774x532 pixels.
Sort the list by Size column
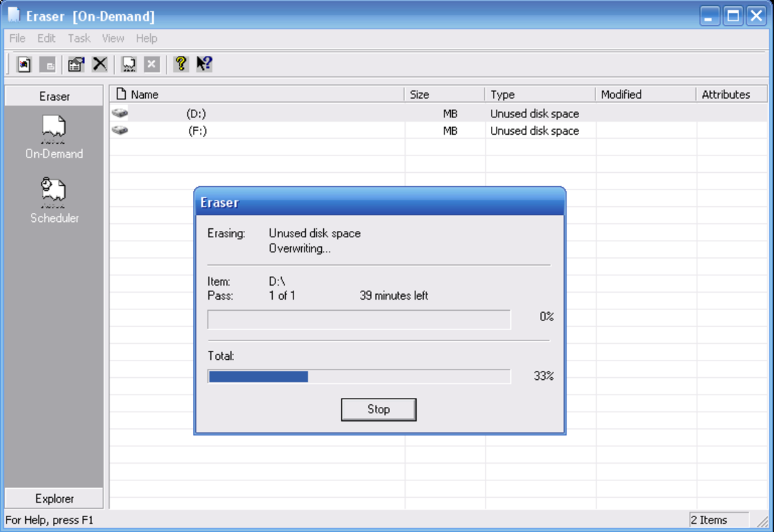(445, 94)
